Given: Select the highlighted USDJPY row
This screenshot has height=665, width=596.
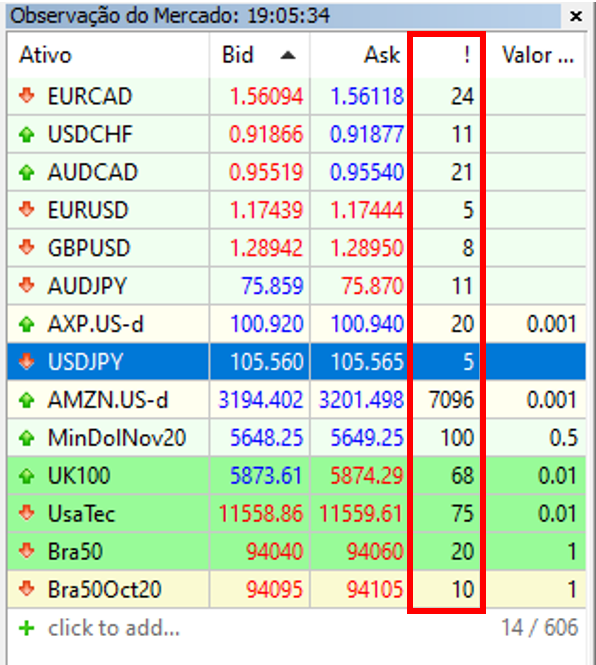Looking at the screenshot, I should pyautogui.click(x=297, y=362).
